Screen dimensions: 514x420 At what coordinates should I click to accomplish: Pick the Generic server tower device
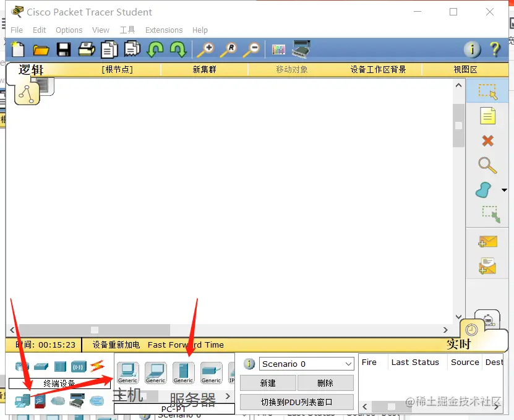click(184, 373)
